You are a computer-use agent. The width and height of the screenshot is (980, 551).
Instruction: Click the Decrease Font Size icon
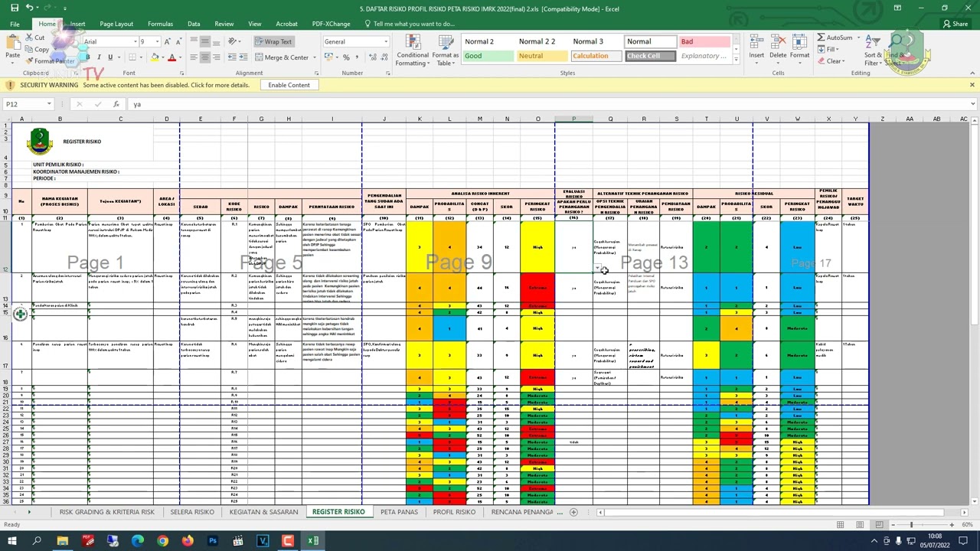tap(178, 41)
